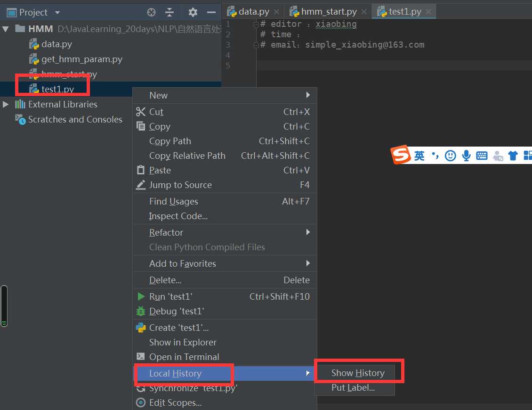The height and width of the screenshot is (410, 532).
Task: Choose Edit Scopes... menu item
Action: click(x=225, y=402)
